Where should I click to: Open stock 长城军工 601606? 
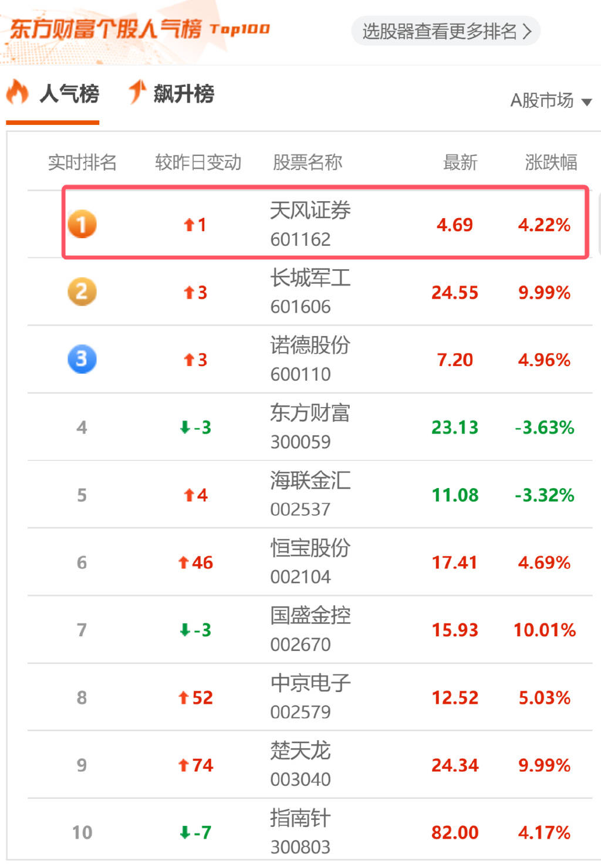click(x=309, y=291)
